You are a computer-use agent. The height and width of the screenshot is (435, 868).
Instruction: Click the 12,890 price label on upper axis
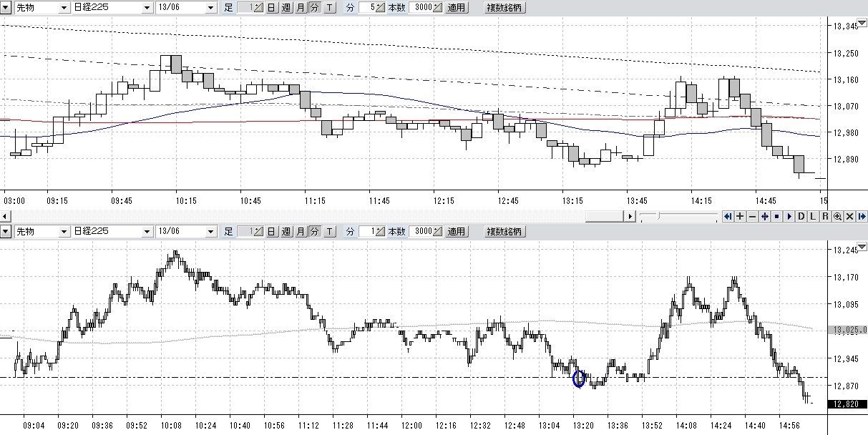pyautogui.click(x=846, y=160)
